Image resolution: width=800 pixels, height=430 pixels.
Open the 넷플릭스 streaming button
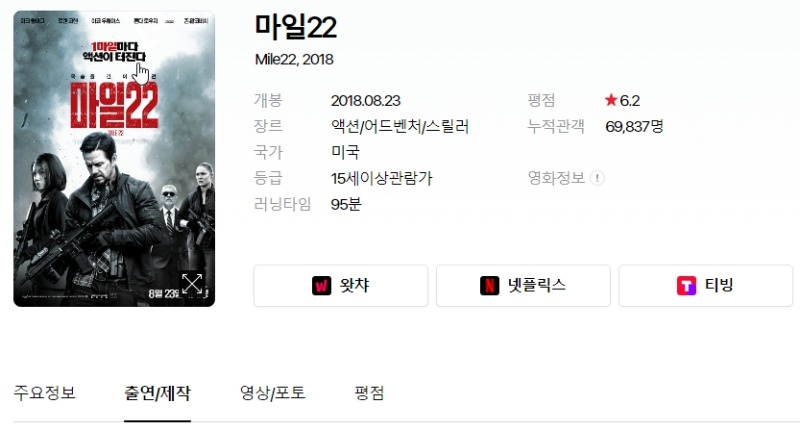[x=523, y=286]
